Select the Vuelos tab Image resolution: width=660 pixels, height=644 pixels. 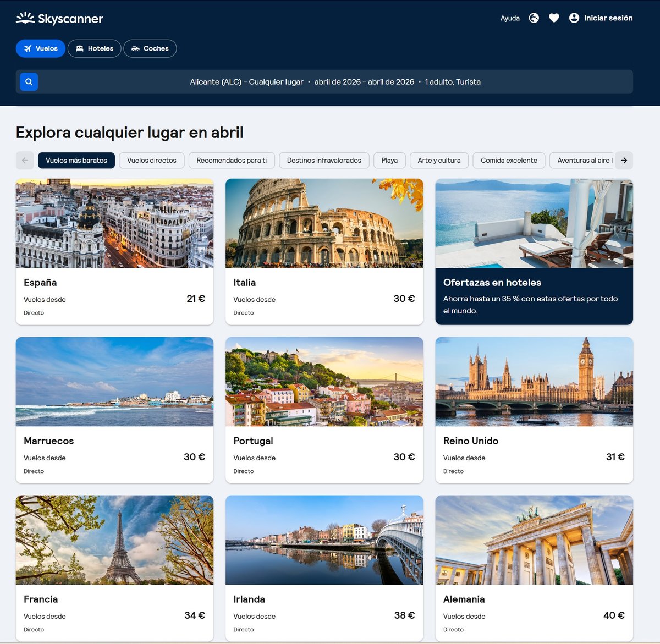coord(41,48)
